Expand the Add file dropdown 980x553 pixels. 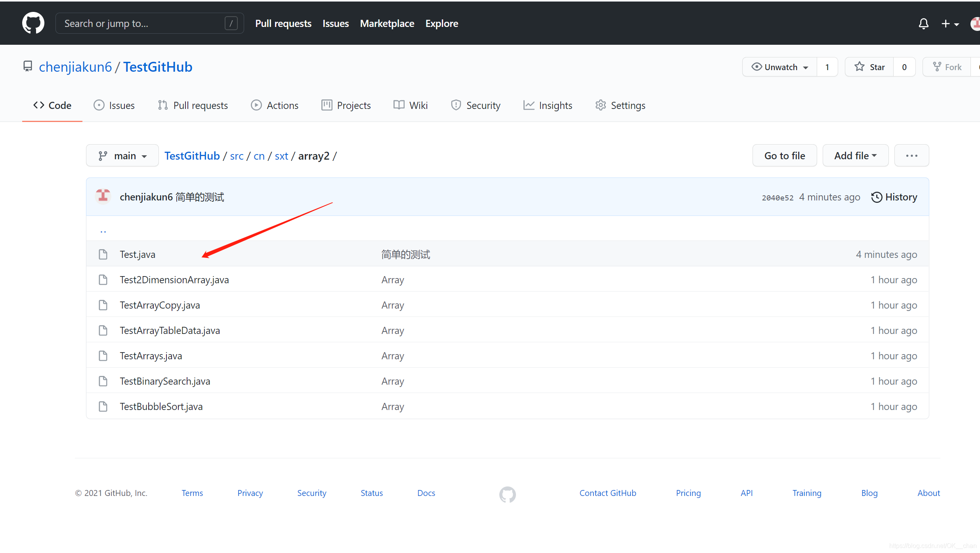click(856, 156)
